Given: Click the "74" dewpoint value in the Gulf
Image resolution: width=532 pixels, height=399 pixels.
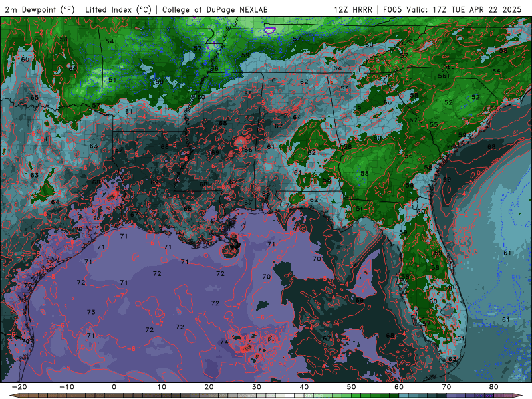Looking at the screenshot, I should 224,342.
